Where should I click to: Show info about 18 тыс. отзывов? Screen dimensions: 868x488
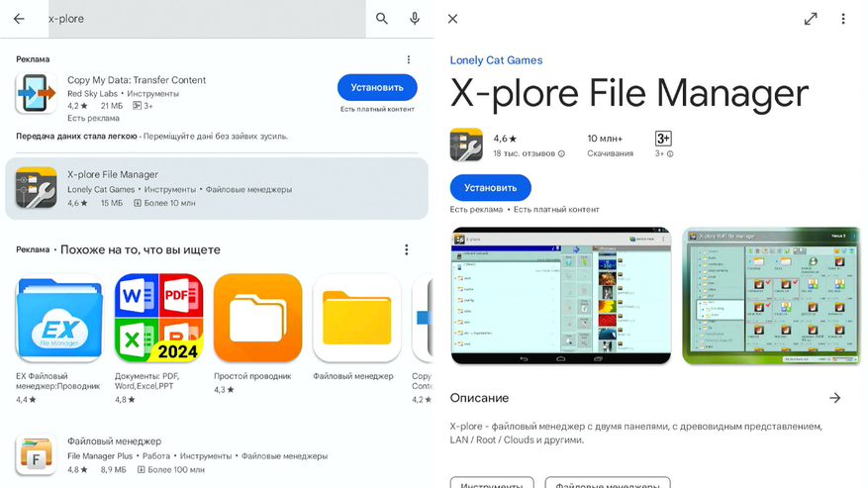[x=561, y=154]
